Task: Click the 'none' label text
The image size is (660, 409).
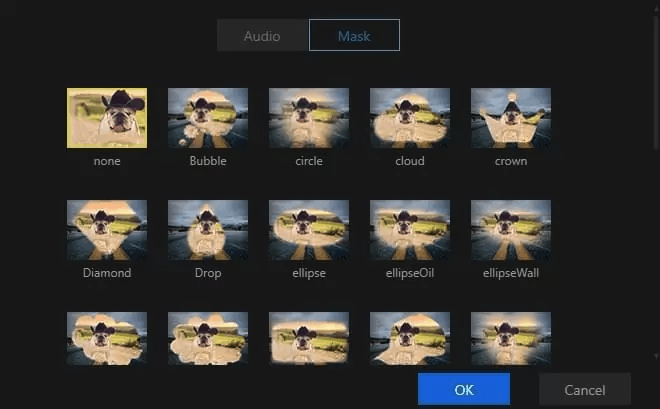Action: pos(107,161)
